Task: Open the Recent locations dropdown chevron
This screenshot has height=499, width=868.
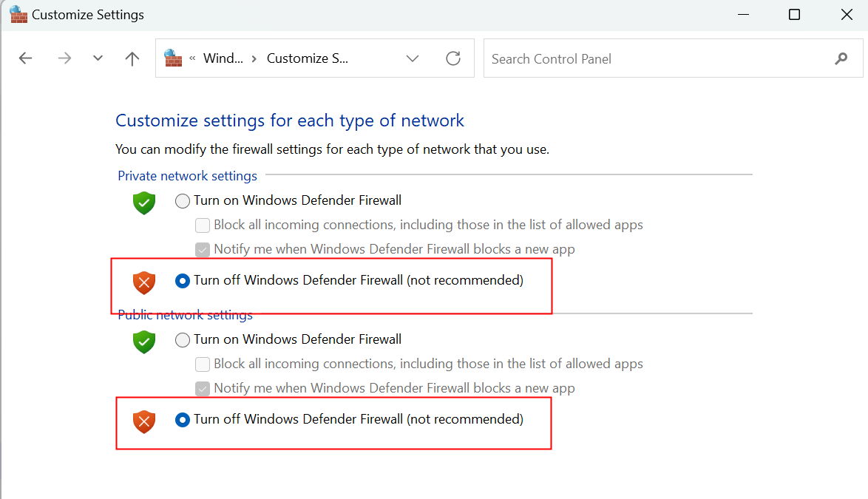Action: pyautogui.click(x=98, y=58)
